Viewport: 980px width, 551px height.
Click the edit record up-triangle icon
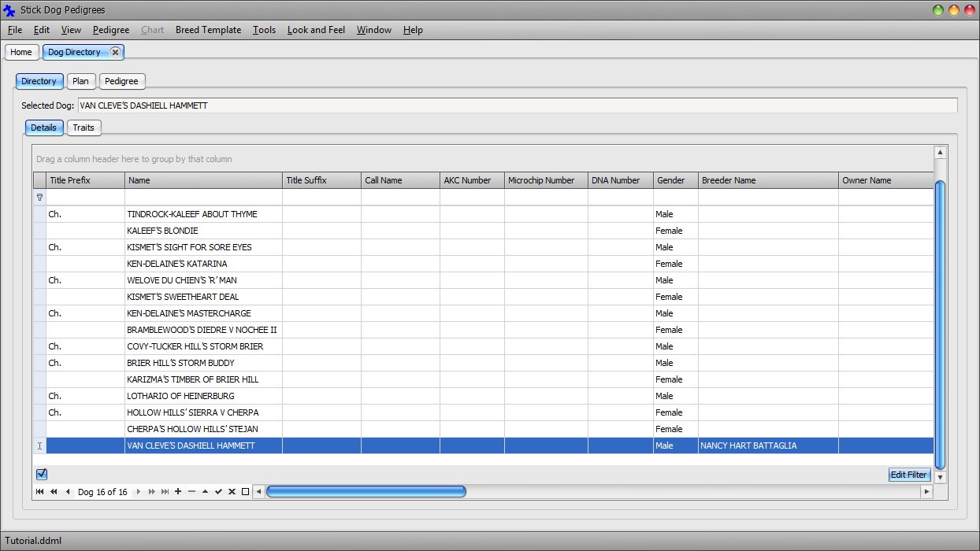click(205, 492)
